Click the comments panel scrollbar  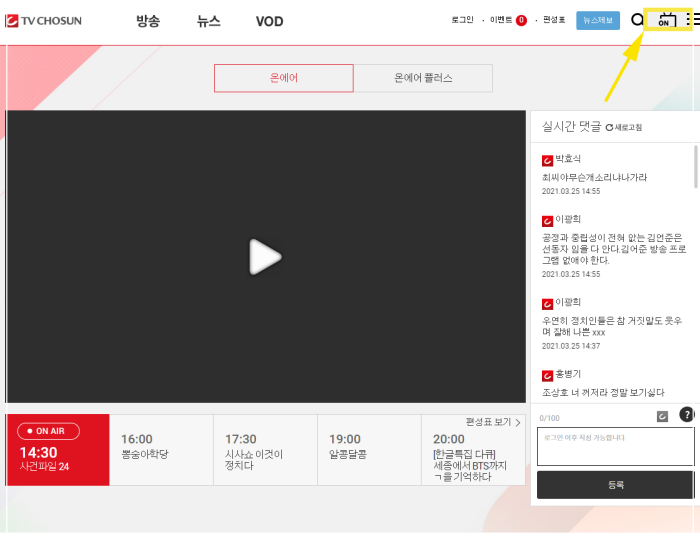[696, 166]
